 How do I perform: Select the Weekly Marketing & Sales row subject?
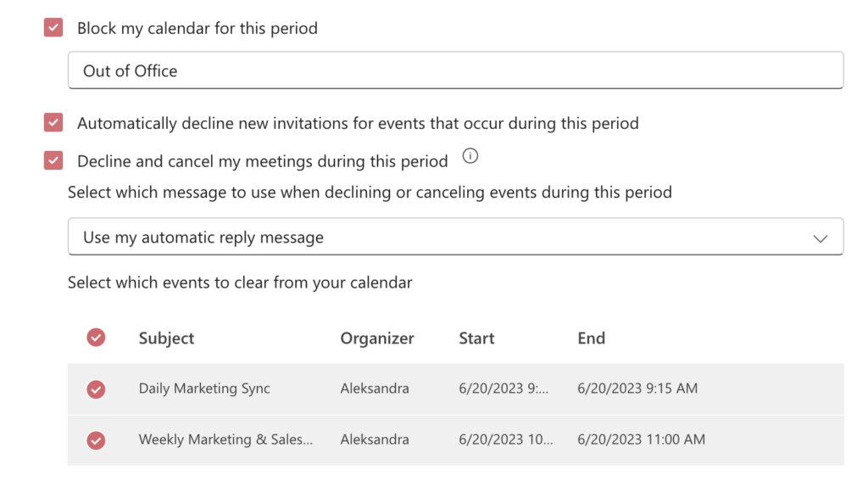pyautogui.click(x=225, y=439)
